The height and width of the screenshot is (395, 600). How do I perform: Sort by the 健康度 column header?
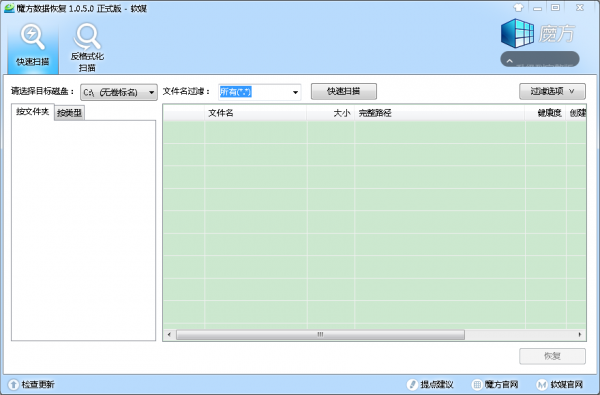click(x=546, y=113)
